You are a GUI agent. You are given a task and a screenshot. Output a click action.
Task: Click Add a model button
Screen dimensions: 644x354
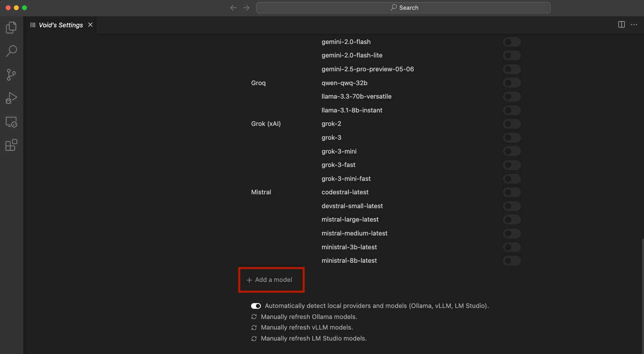coord(269,280)
